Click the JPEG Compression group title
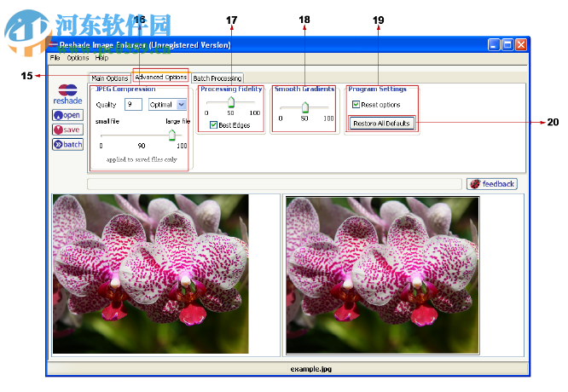 tap(125, 89)
